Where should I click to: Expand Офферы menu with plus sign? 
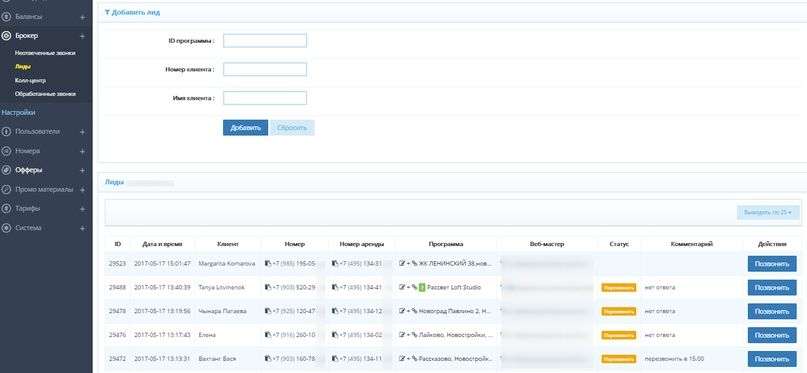pos(82,170)
